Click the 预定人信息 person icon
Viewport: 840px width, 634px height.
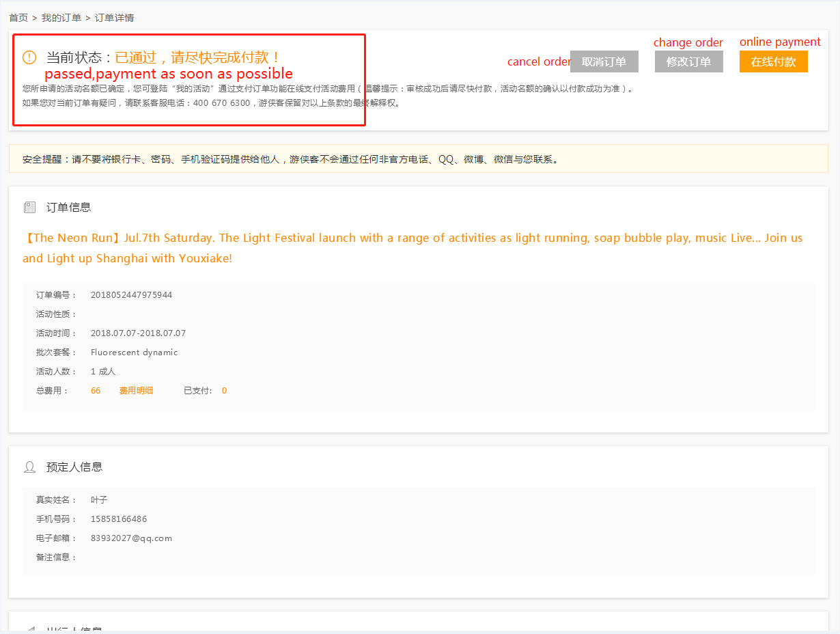pos(29,467)
